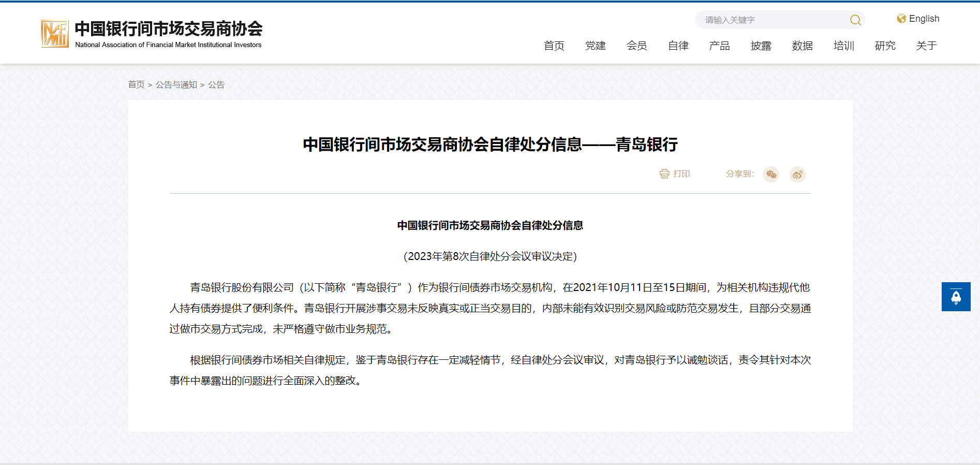This screenshot has width=980, height=465.
Task: Open the 首页 navigation menu
Action: 554,46
